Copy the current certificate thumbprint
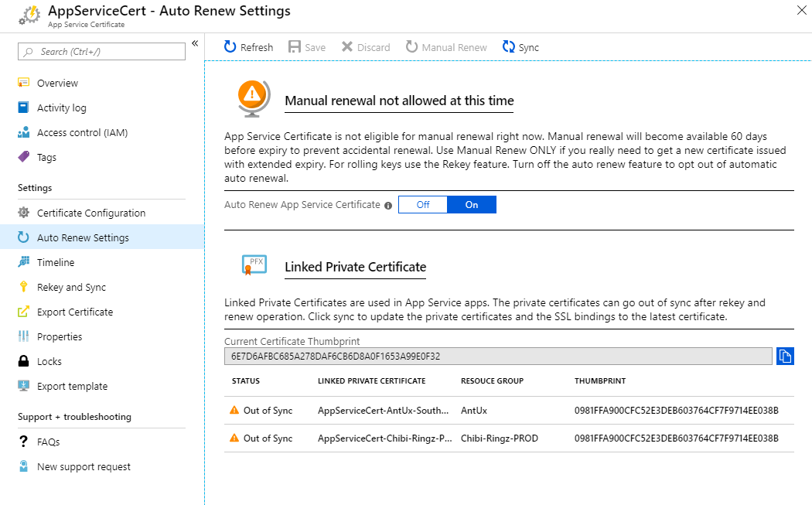 click(785, 356)
